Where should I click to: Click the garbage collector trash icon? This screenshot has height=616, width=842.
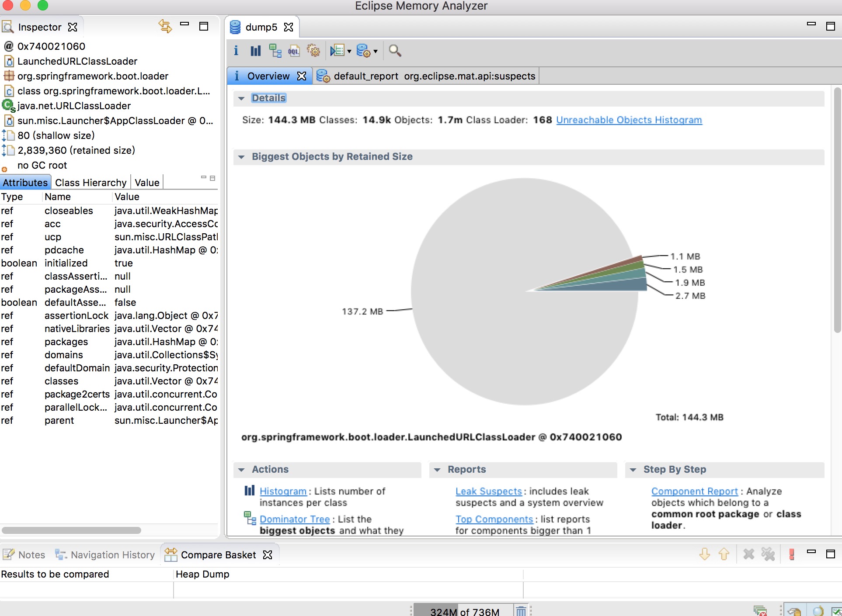click(521, 611)
